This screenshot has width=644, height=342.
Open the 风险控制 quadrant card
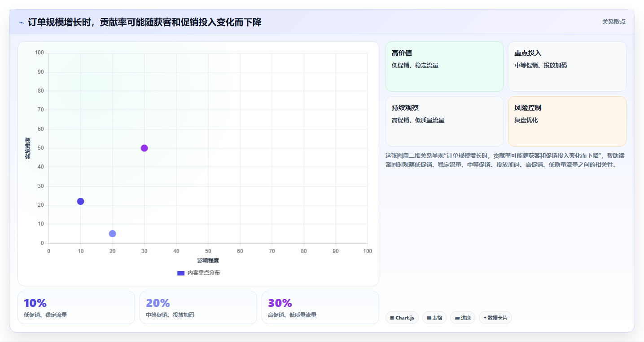(x=567, y=121)
